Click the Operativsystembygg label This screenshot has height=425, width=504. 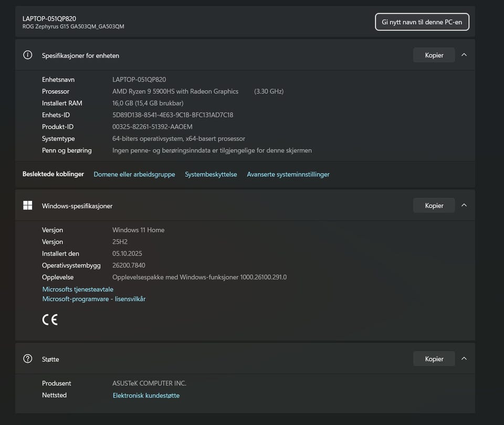click(x=71, y=265)
